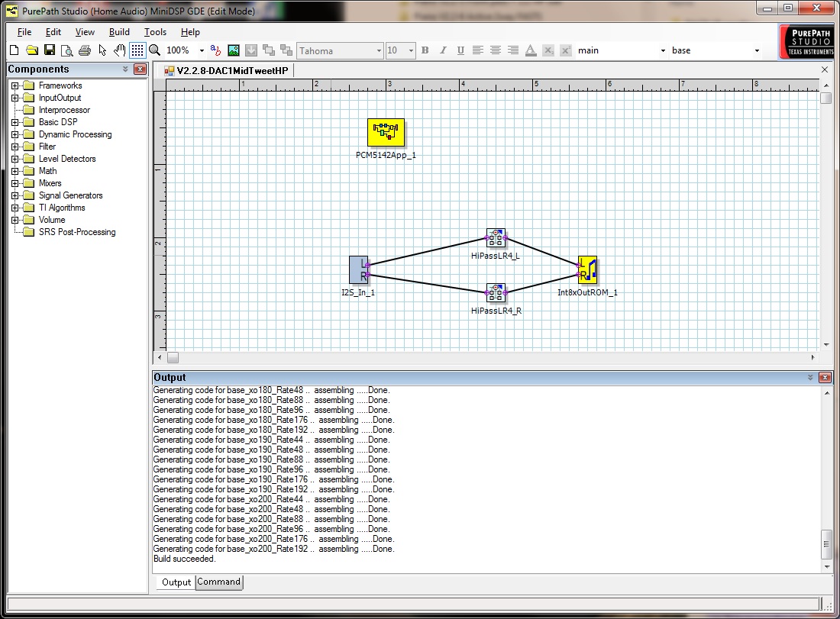Save the project with the floppy disk icon
840x619 pixels.
[x=50, y=50]
